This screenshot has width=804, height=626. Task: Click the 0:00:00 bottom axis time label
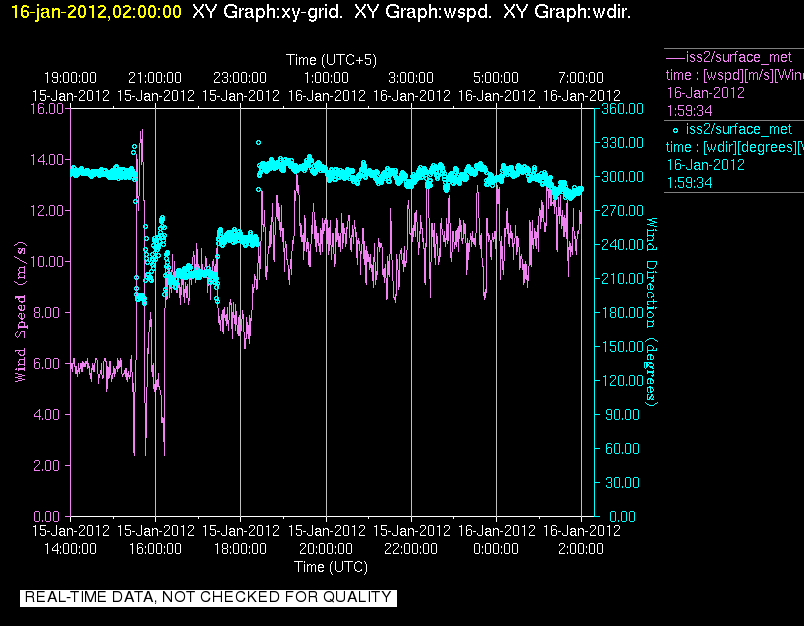coord(496,549)
